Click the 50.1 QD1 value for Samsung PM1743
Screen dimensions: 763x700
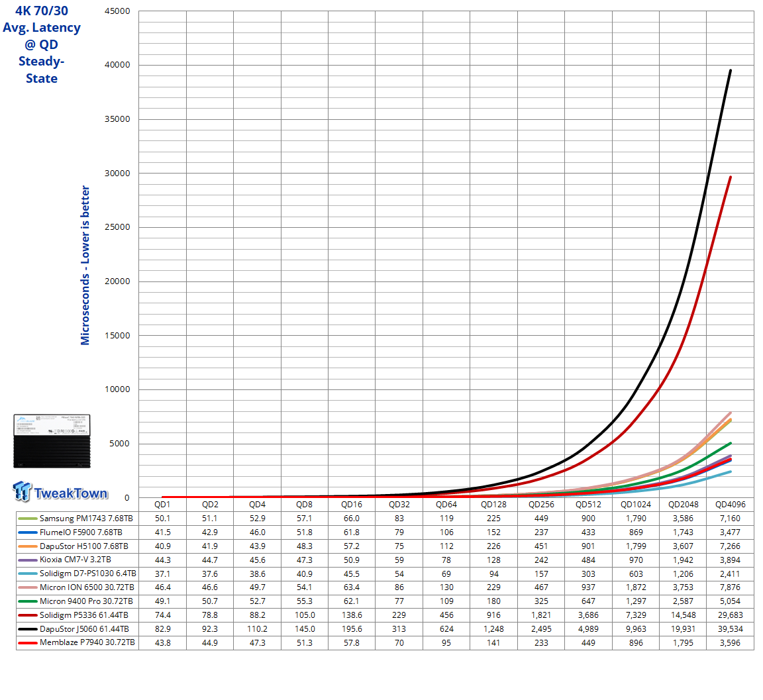[162, 519]
